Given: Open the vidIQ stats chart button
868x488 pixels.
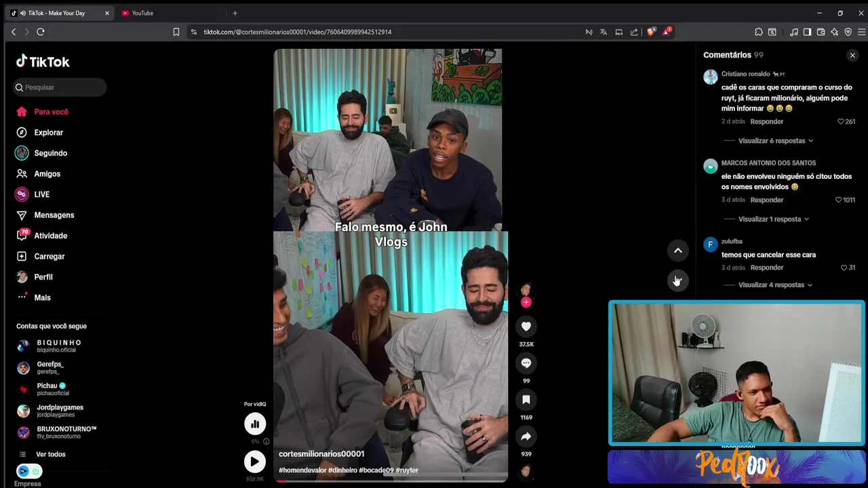Looking at the screenshot, I should (255, 424).
